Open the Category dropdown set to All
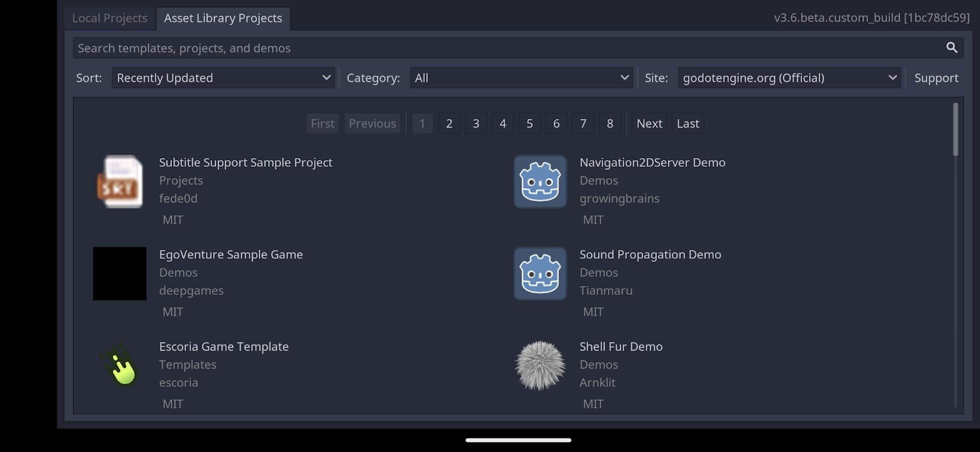This screenshot has width=980, height=452. [521, 78]
